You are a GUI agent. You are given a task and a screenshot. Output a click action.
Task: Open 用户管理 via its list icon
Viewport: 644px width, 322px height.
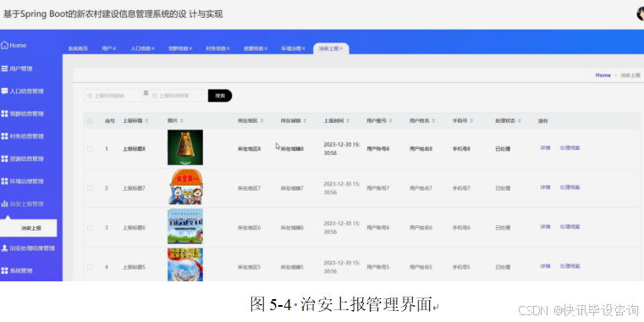[x=4, y=69]
